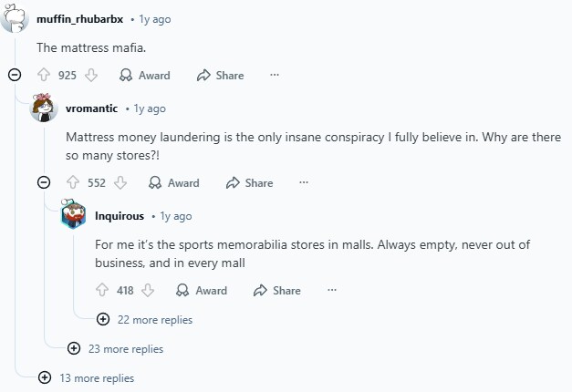Downvote the comment with 552 votes
572x392 pixels.
coord(120,183)
